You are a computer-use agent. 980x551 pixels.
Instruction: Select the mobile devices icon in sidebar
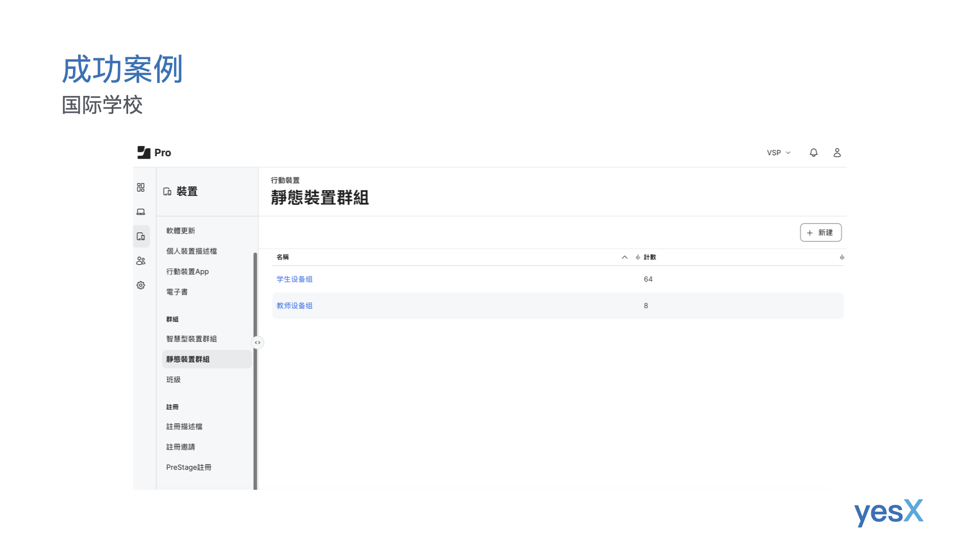pos(141,236)
